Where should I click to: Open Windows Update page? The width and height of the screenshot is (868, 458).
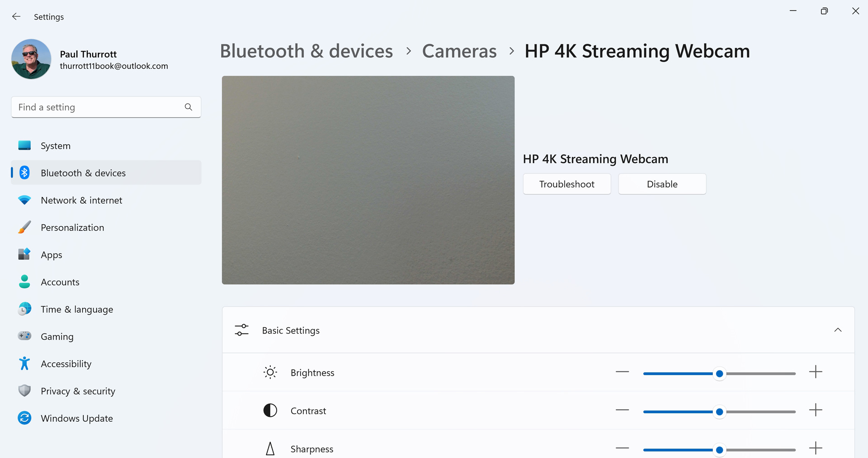pyautogui.click(x=106, y=418)
